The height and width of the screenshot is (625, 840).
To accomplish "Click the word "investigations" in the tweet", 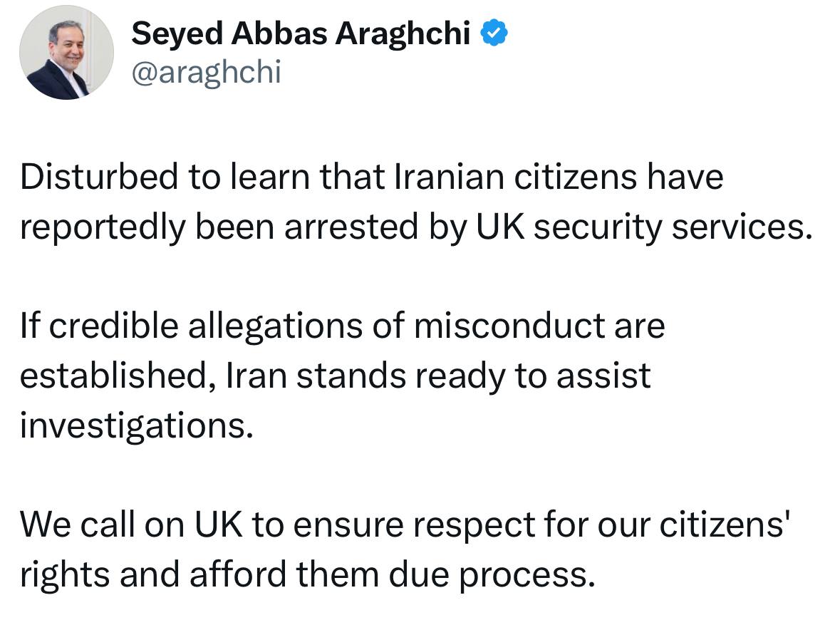I will pos(135,426).
